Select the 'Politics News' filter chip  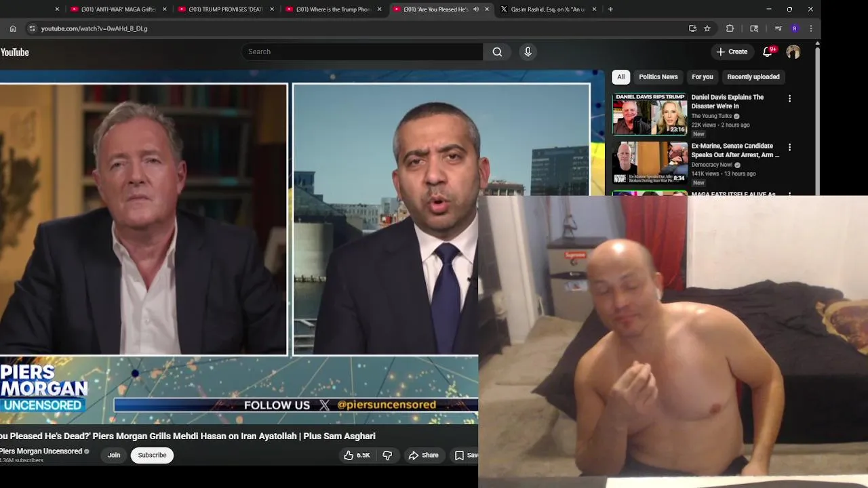pyautogui.click(x=658, y=77)
